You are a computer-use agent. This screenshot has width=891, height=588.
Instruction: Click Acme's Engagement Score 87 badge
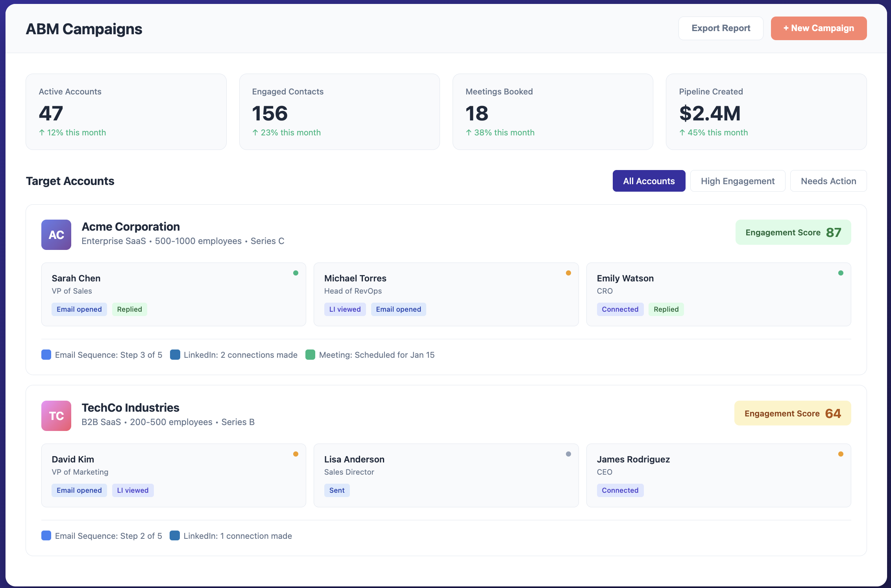pos(793,232)
